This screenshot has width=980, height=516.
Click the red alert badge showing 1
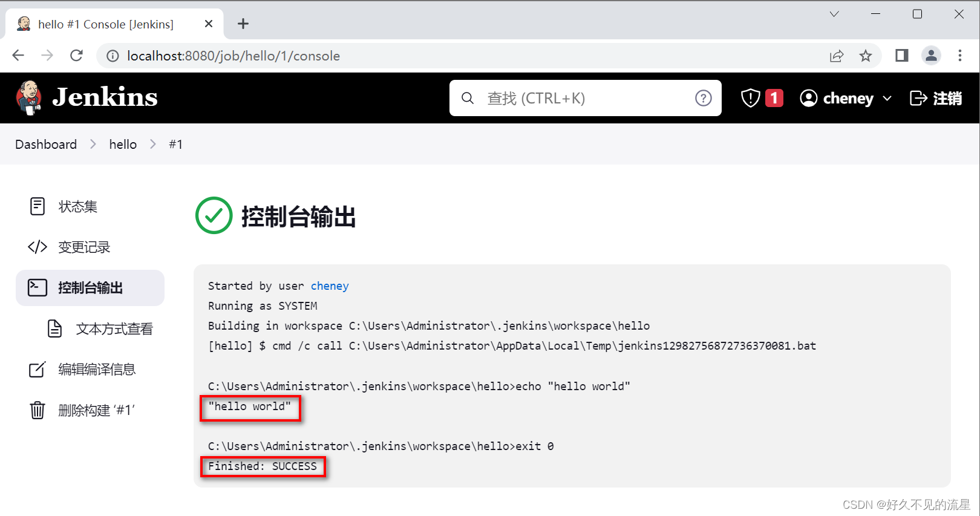(x=774, y=98)
